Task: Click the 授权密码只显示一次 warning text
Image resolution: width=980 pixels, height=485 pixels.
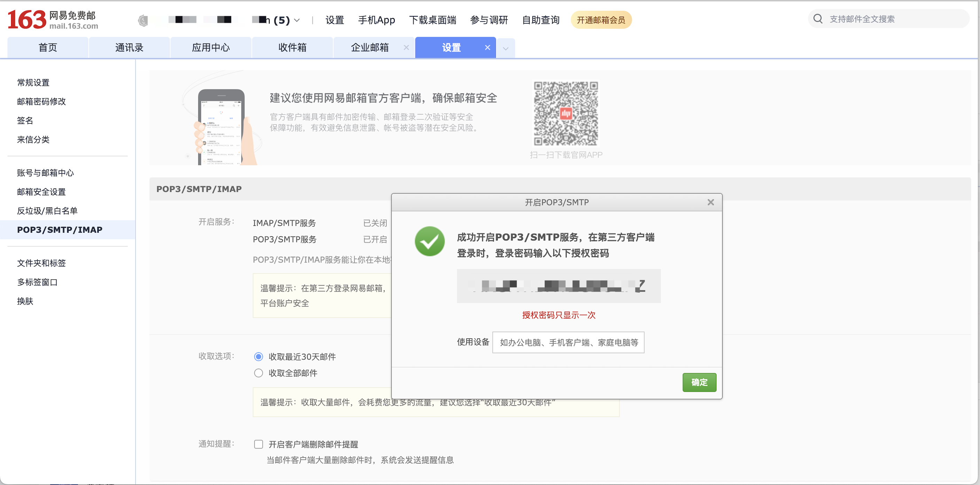Action: click(559, 315)
